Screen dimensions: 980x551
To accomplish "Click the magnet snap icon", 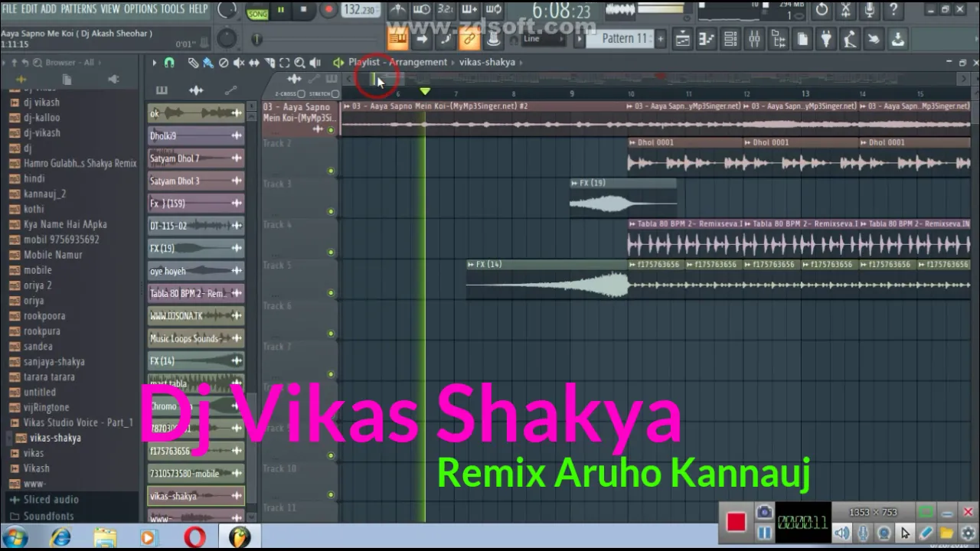I will (169, 63).
